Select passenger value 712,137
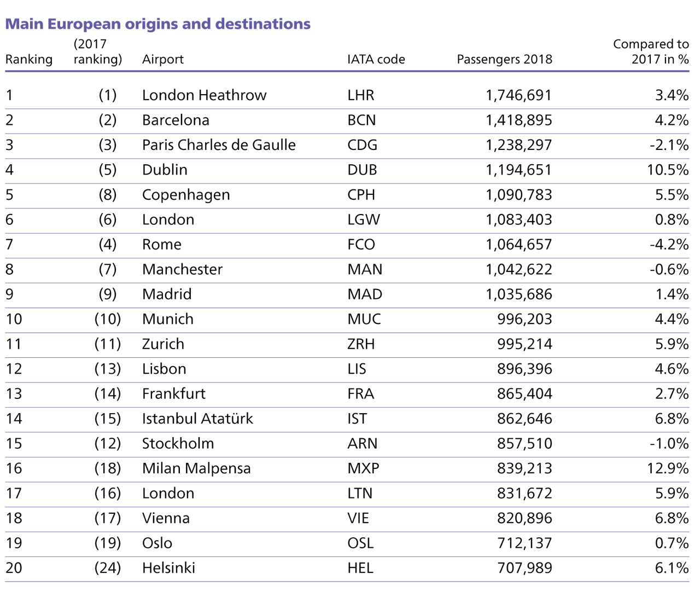The image size is (700, 591). [x=524, y=543]
